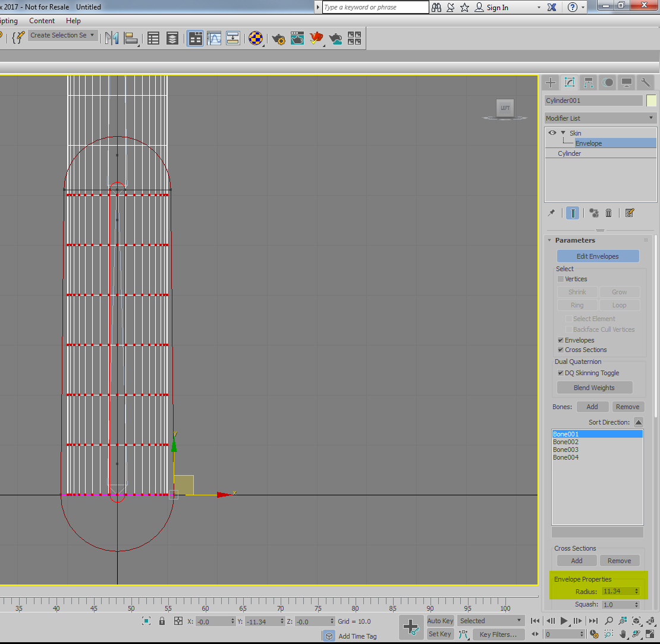Viewport: 660px width, 644px height.
Task: Open the Content menu
Action: [42, 20]
